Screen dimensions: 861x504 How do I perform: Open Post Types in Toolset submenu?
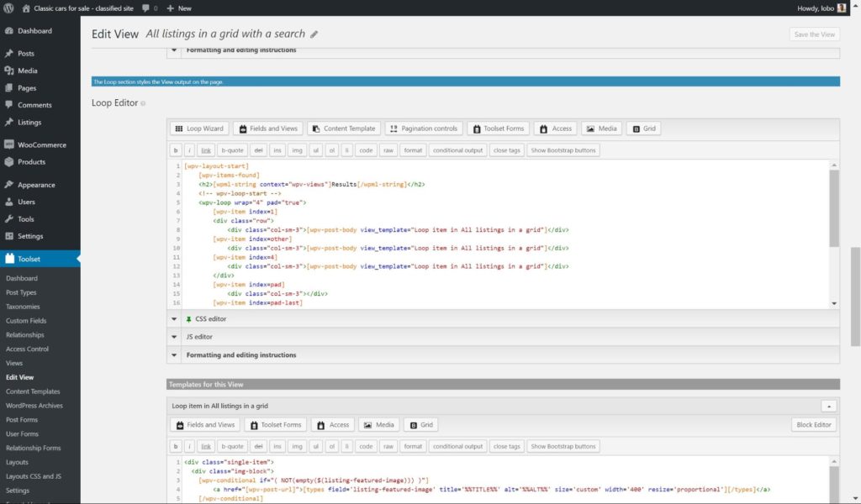tap(21, 292)
